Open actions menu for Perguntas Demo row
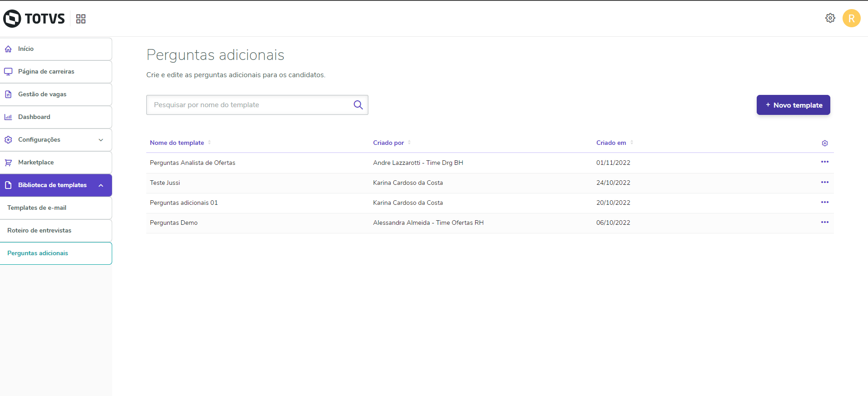The height and width of the screenshot is (396, 868). tap(825, 222)
